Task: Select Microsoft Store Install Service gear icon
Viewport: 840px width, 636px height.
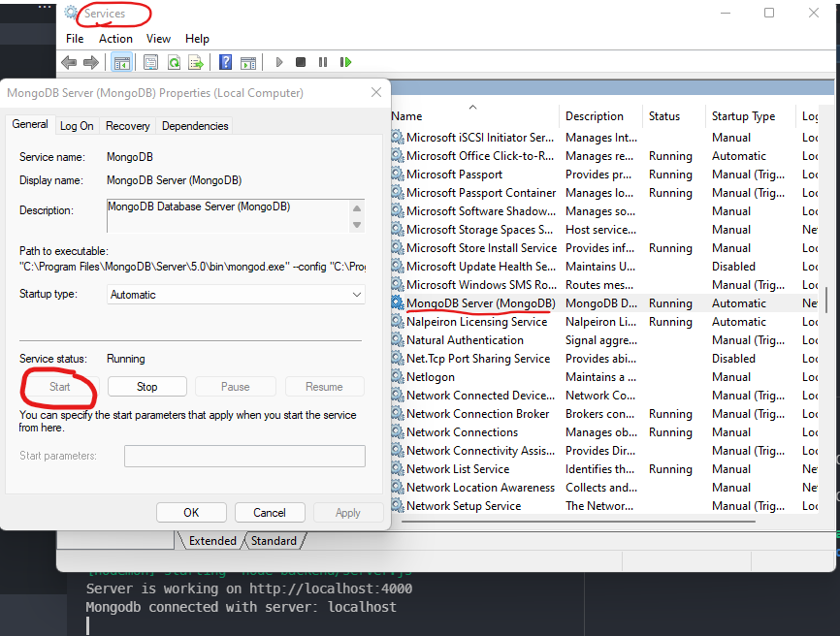Action: (397, 248)
